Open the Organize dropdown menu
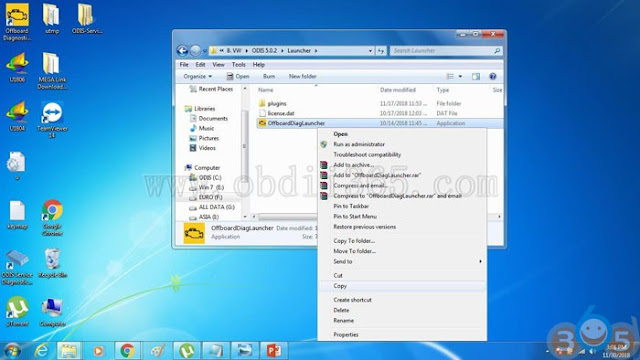The width and height of the screenshot is (640, 360). tap(198, 76)
